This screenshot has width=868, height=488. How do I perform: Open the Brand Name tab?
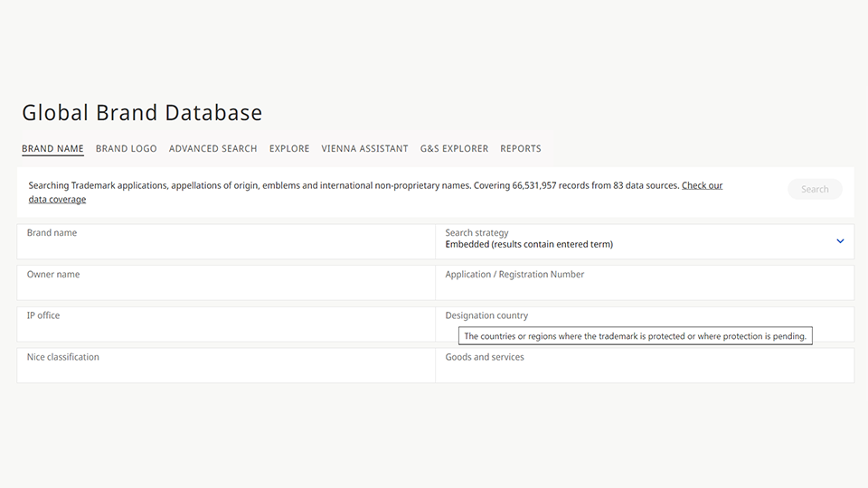pos(52,148)
